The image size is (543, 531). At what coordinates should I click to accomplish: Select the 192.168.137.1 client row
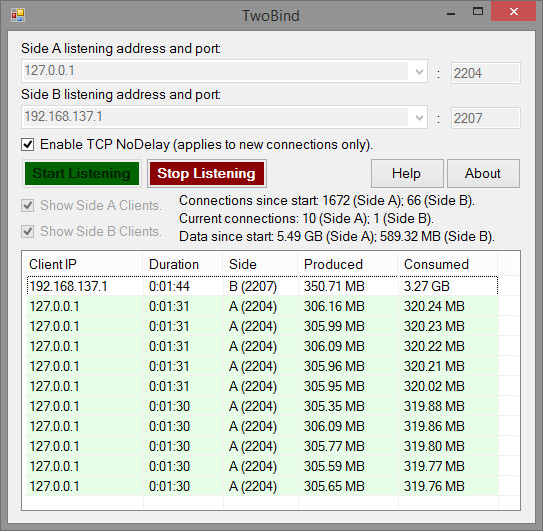point(262,286)
